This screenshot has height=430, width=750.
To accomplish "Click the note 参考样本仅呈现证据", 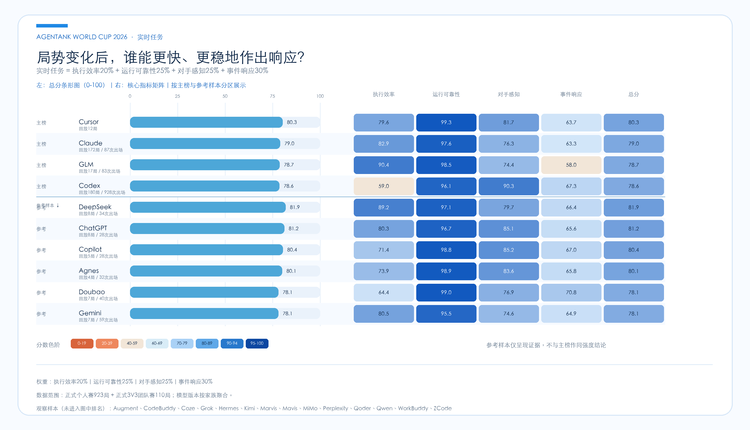I will [513, 345].
